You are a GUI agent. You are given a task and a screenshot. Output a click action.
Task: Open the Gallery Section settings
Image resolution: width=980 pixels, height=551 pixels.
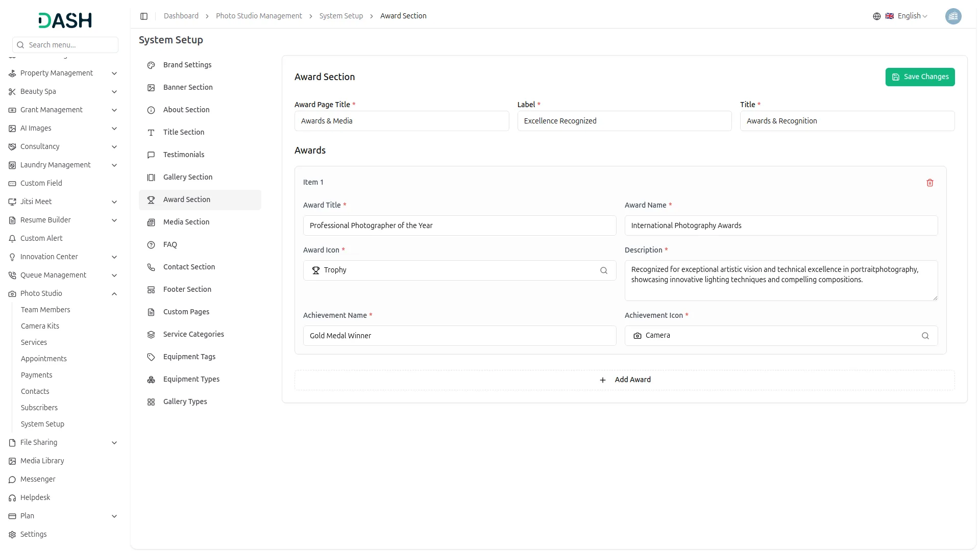[187, 177]
